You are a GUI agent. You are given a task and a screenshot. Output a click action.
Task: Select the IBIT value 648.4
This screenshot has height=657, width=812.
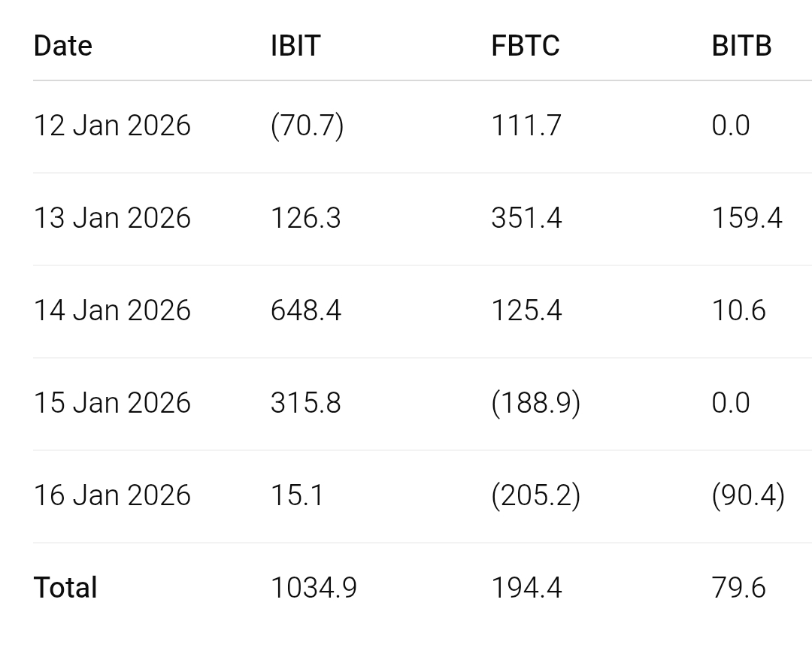[306, 310]
